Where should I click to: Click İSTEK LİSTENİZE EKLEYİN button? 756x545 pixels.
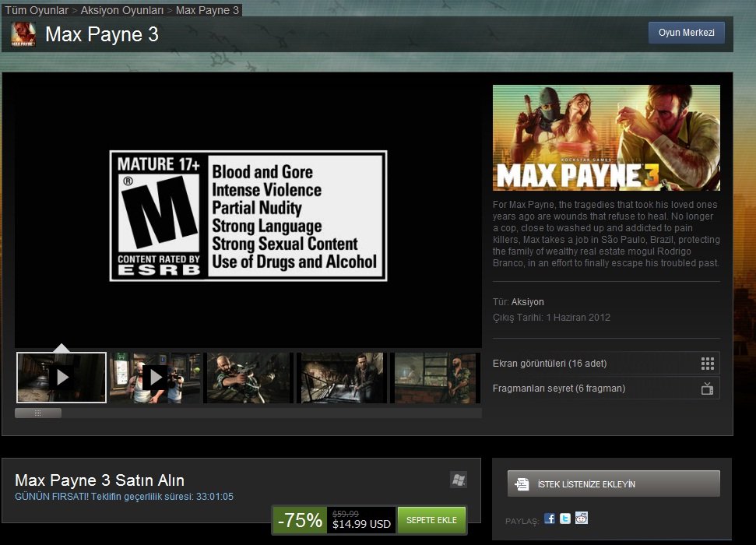pyautogui.click(x=614, y=483)
